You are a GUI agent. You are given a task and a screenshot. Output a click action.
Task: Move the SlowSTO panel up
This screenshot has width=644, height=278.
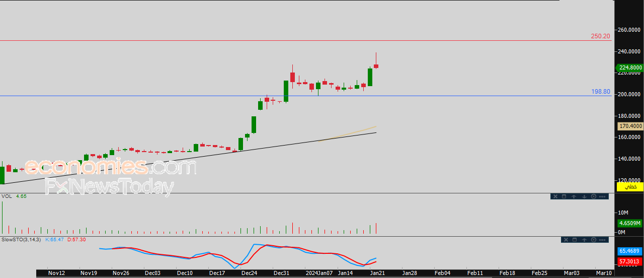pyautogui.click(x=584, y=240)
